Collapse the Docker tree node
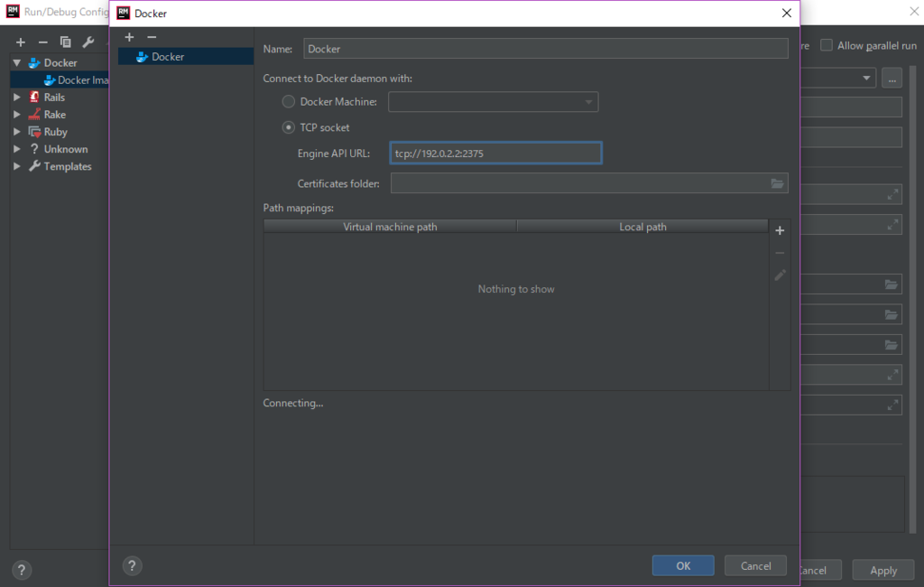This screenshot has height=587, width=924. point(17,62)
